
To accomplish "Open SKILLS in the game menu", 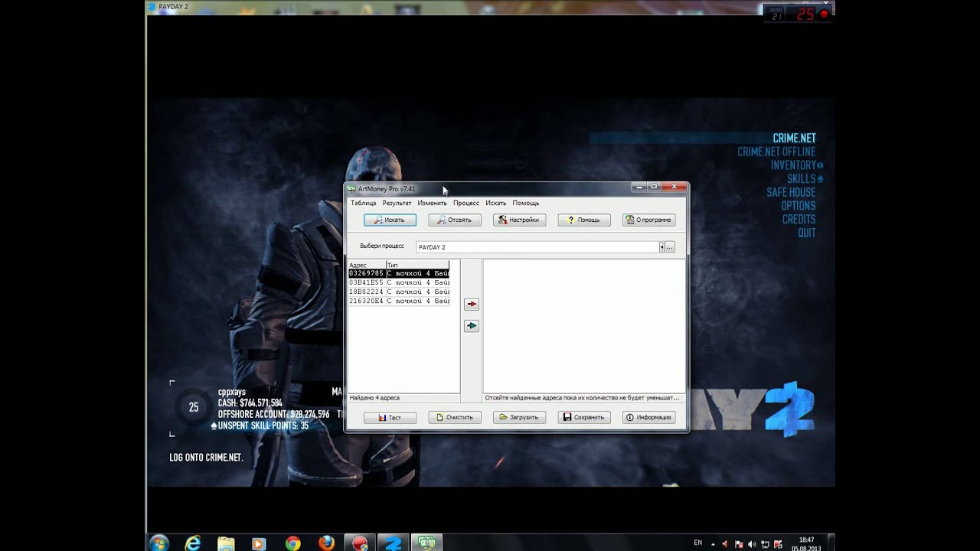I will [x=802, y=179].
